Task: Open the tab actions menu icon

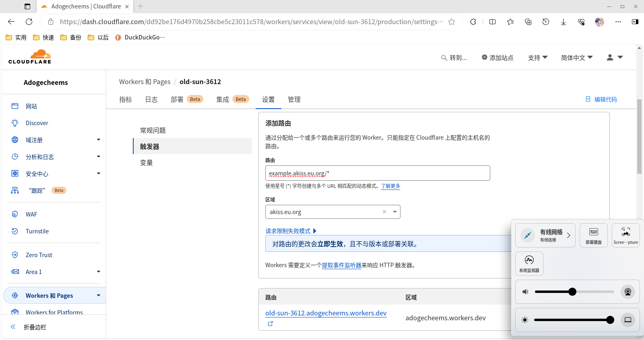Action: (27, 6)
